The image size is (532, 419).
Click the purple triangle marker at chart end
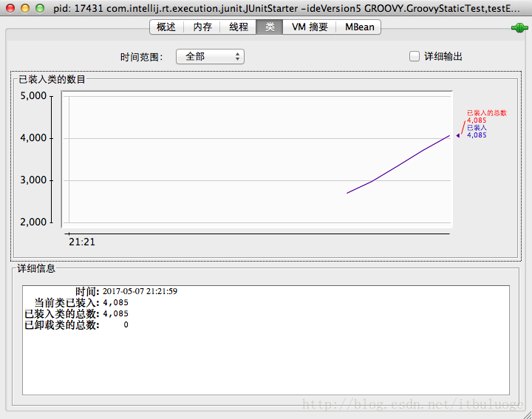coord(457,135)
